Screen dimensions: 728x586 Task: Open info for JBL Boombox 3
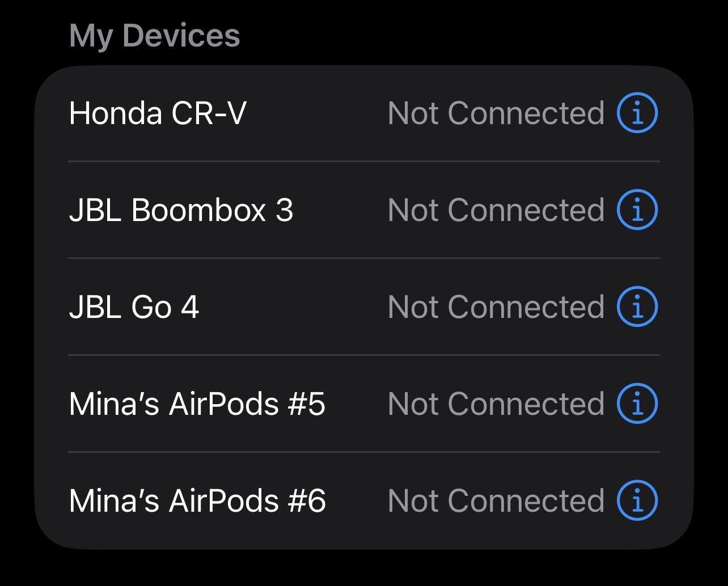click(x=637, y=210)
